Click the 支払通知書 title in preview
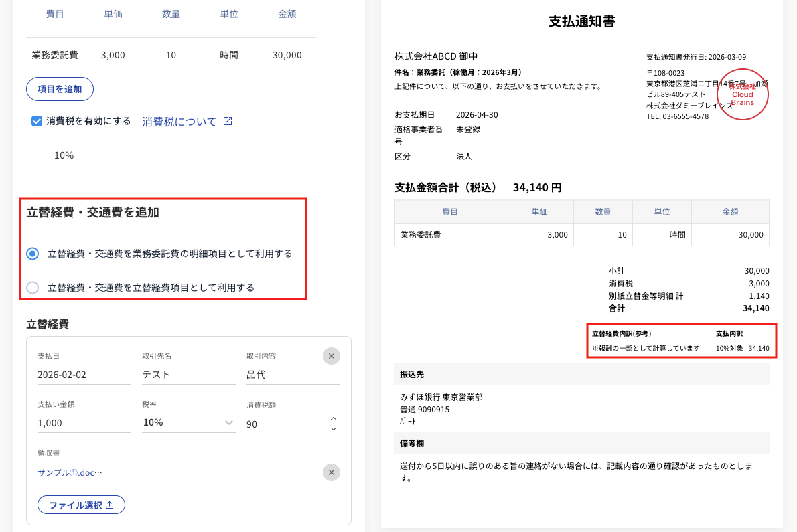 [x=582, y=21]
